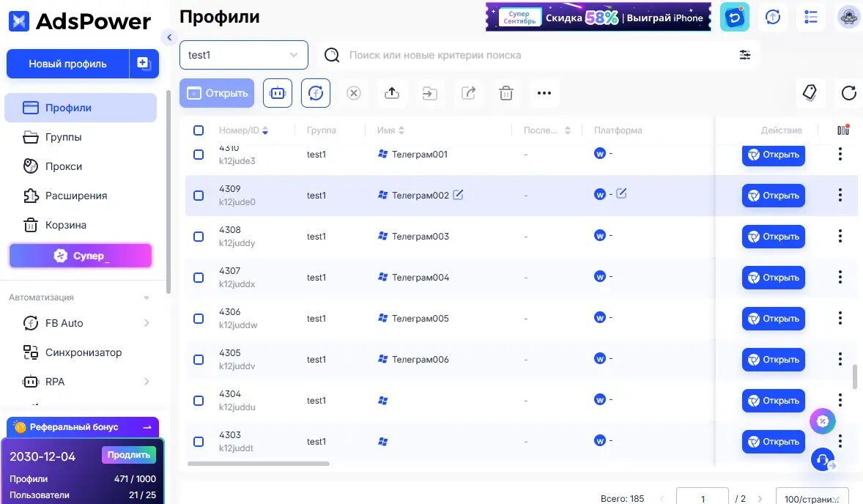Open more options for row 4304
Image resolution: width=863 pixels, height=504 pixels.
click(x=840, y=400)
